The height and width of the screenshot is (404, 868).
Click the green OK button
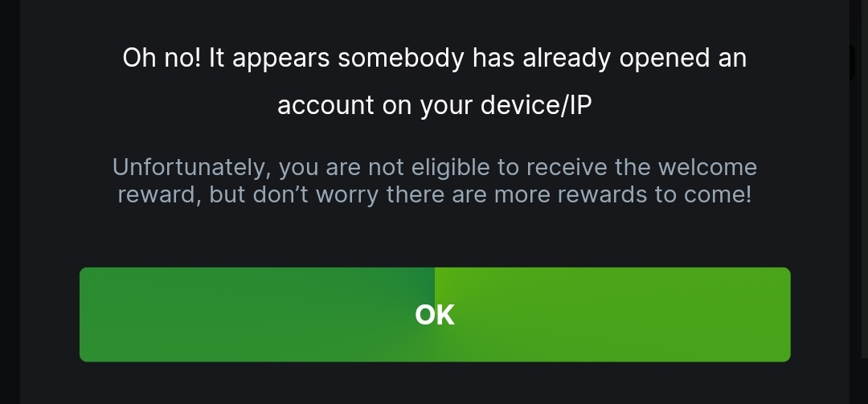coord(435,314)
